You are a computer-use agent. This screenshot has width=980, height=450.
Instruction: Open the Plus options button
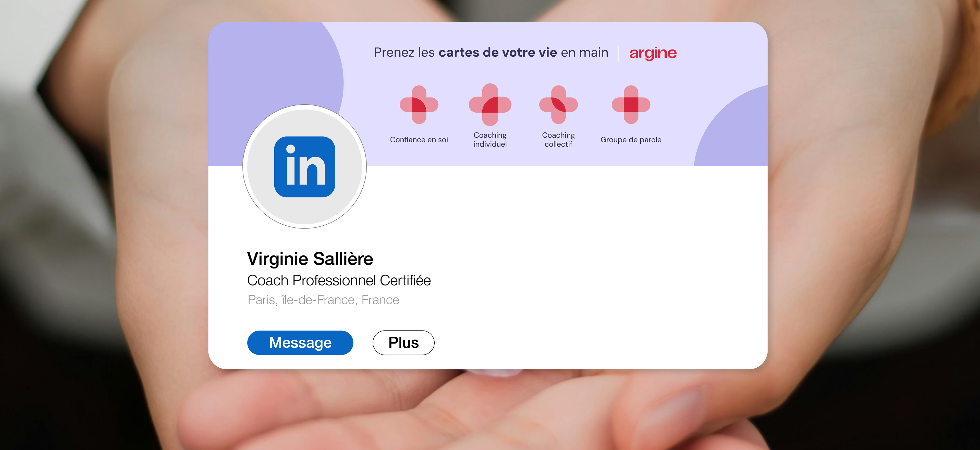(403, 343)
